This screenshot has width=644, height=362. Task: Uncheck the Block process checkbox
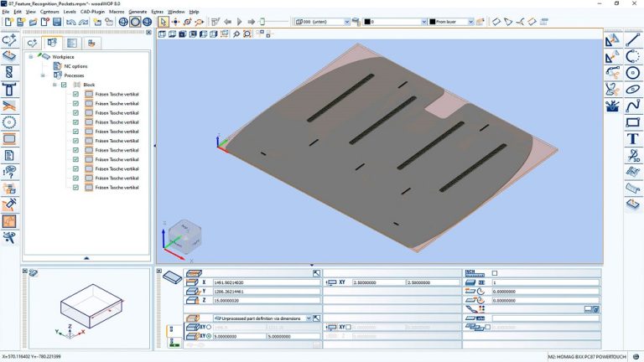(64, 85)
